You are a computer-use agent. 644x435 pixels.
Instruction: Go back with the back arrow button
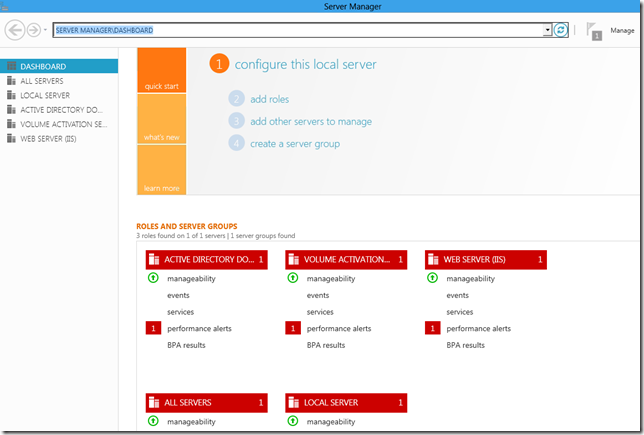click(x=15, y=30)
